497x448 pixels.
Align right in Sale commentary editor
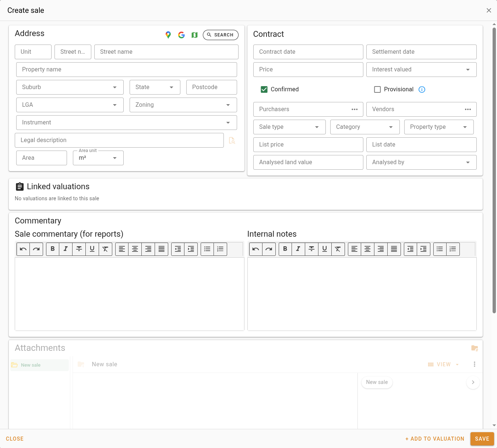(x=148, y=249)
